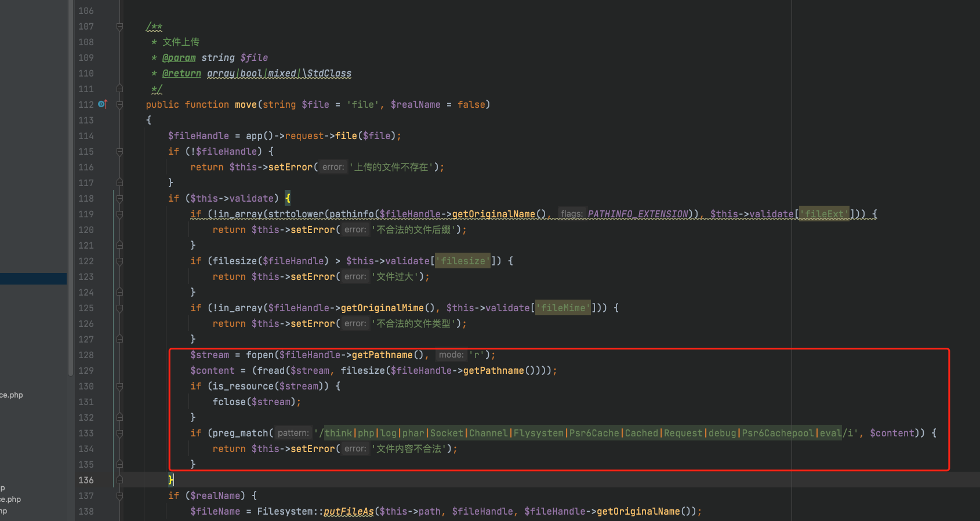The height and width of the screenshot is (521, 980).
Task: Click the request property on line 114
Action: point(304,136)
